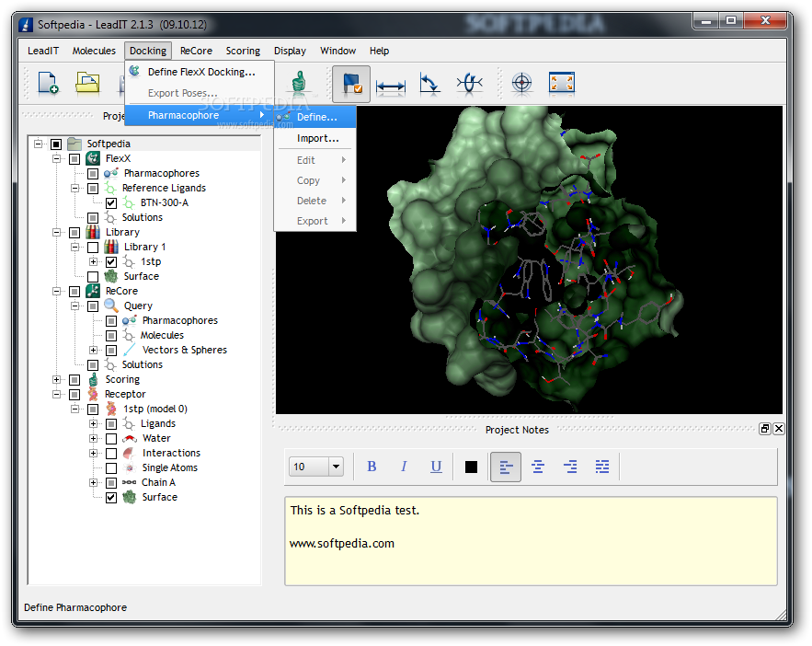Open the Display menu
This screenshot has height=646, width=812.
pos(290,51)
